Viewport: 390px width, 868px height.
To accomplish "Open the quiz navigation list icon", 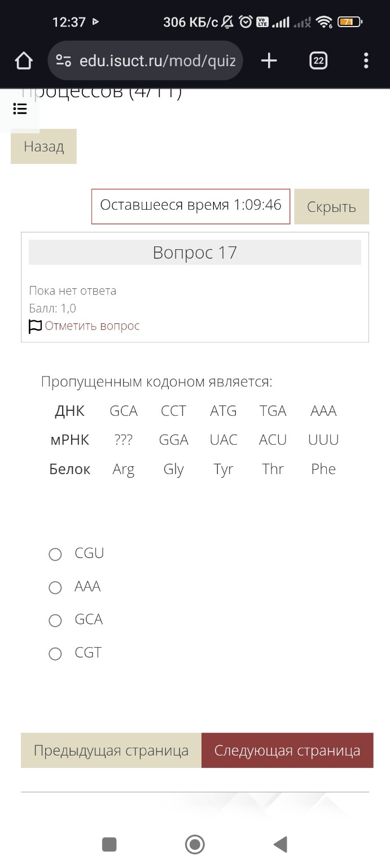I will coord(20,109).
